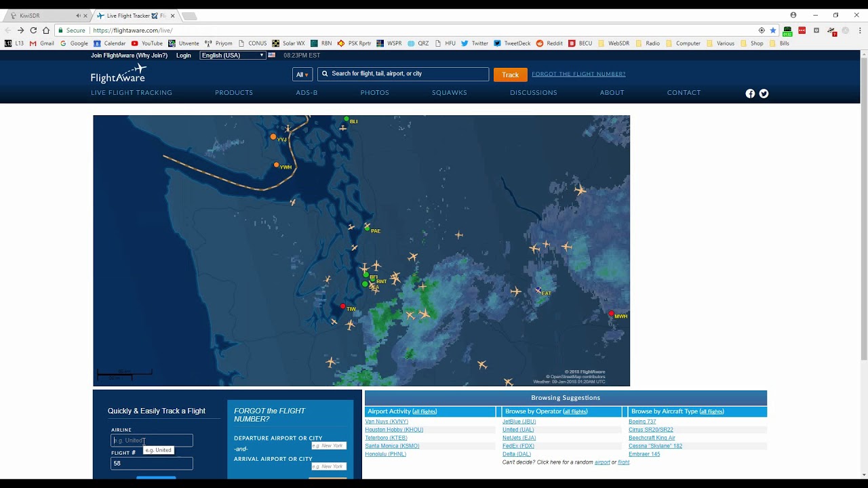The image size is (868, 488).
Task: Open the English (USA) language dropdown
Action: coord(232,56)
